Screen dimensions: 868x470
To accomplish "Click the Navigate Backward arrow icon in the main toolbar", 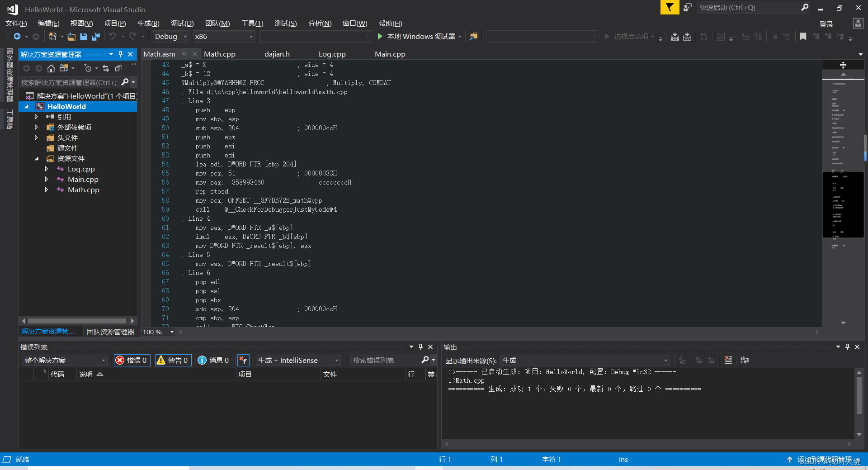I will tap(17, 37).
